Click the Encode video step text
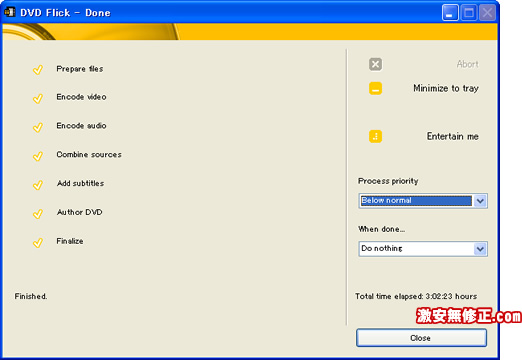The width and height of the screenshot is (522, 360). pos(81,97)
